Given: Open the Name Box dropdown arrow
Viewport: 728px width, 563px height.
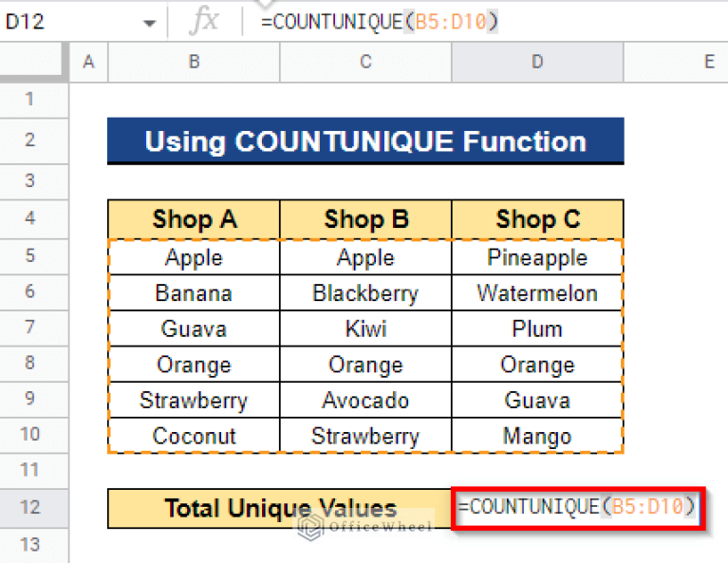Looking at the screenshot, I should [x=148, y=23].
